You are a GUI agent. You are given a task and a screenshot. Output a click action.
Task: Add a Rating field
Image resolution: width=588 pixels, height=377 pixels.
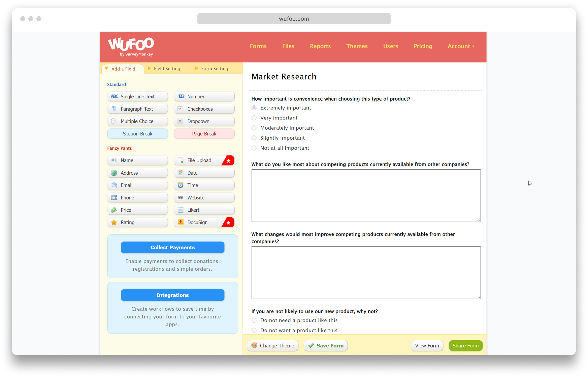137,222
